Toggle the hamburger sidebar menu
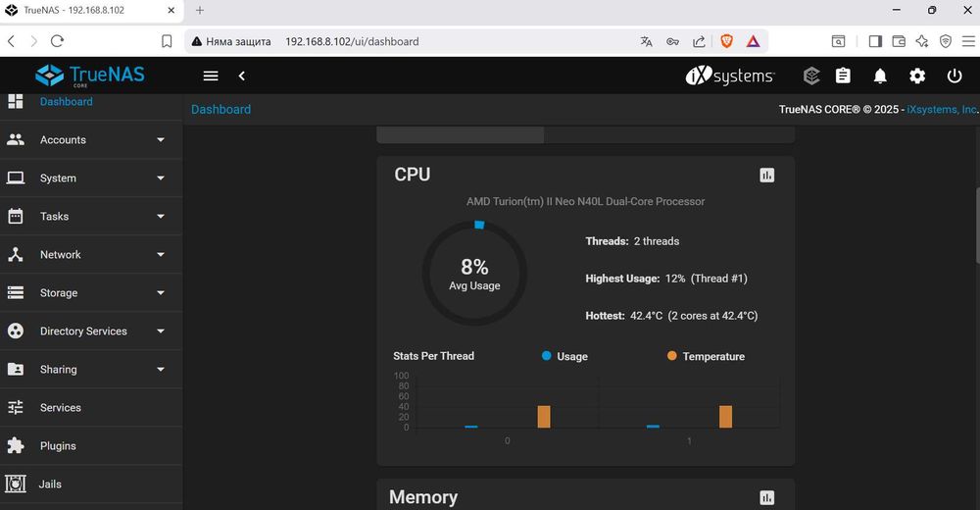Screen dimensions: 980x510 pyautogui.click(x=211, y=76)
